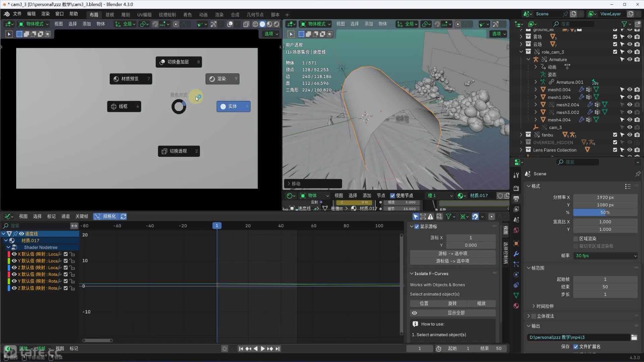Image resolution: width=644 pixels, height=362 pixels.
Task: Open the Render (渲染) top menu
Action: 45,14
